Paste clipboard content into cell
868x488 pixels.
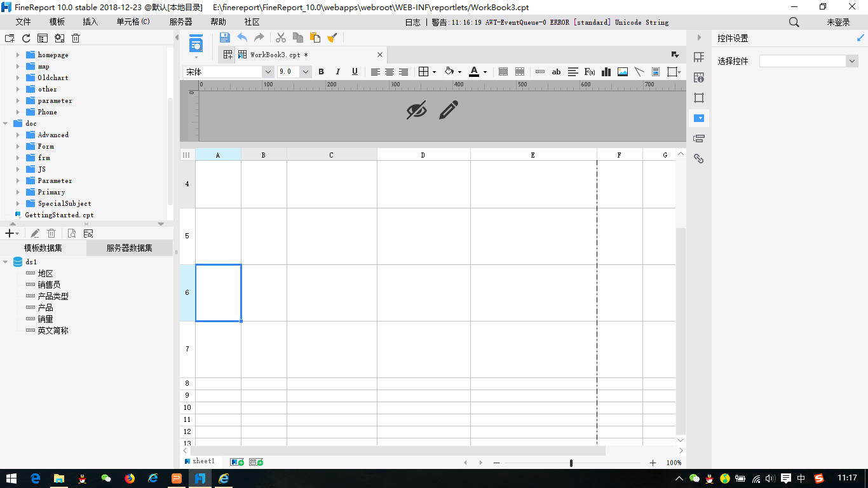tap(315, 37)
